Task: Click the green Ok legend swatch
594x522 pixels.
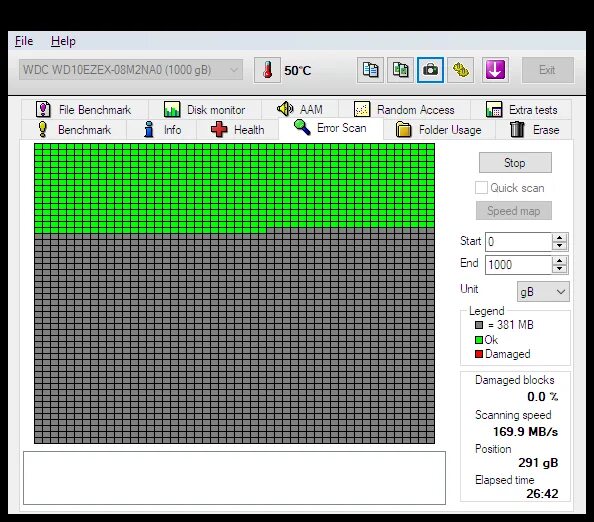Action: 479,340
